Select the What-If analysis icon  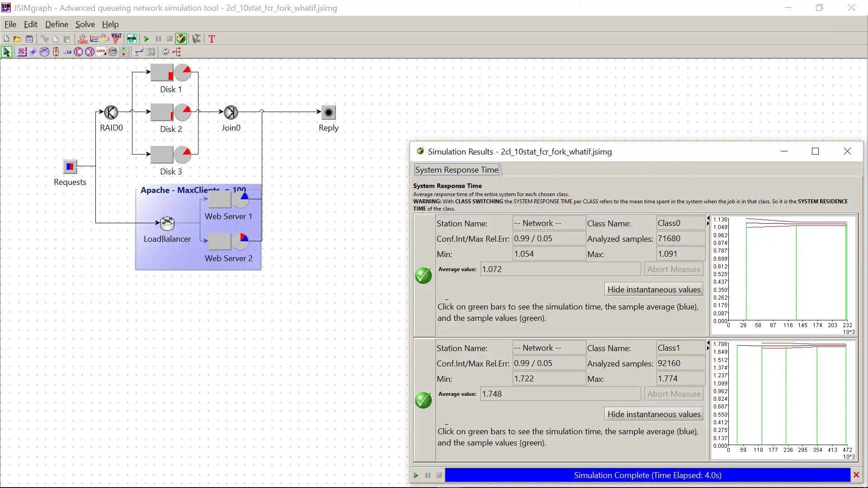117,39
